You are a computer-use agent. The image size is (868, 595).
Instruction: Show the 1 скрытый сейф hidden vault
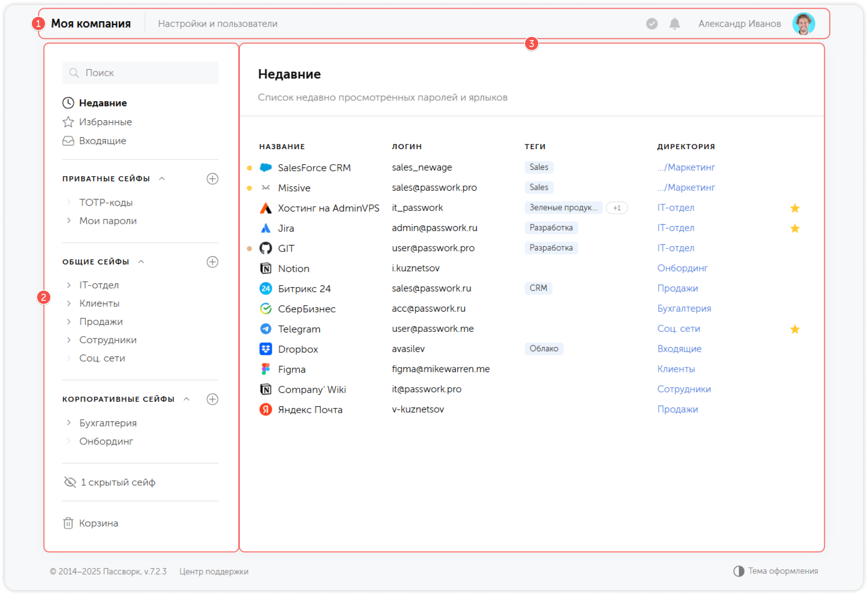(110, 482)
